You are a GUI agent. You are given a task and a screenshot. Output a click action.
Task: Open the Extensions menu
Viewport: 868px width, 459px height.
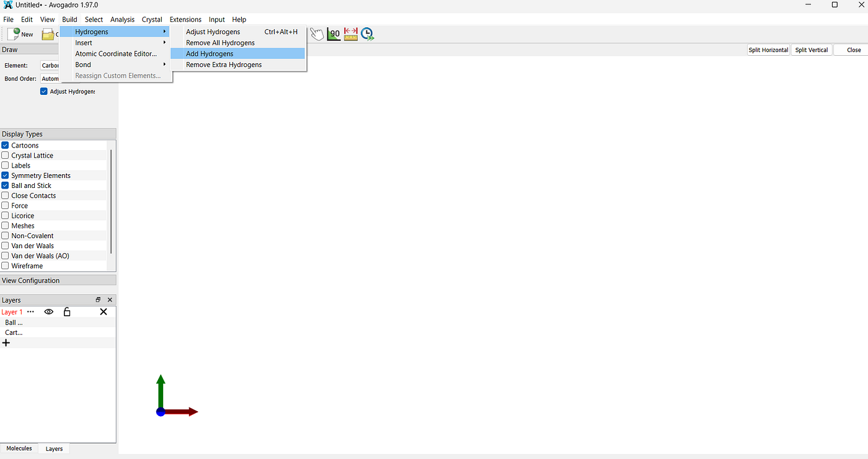pyautogui.click(x=185, y=19)
